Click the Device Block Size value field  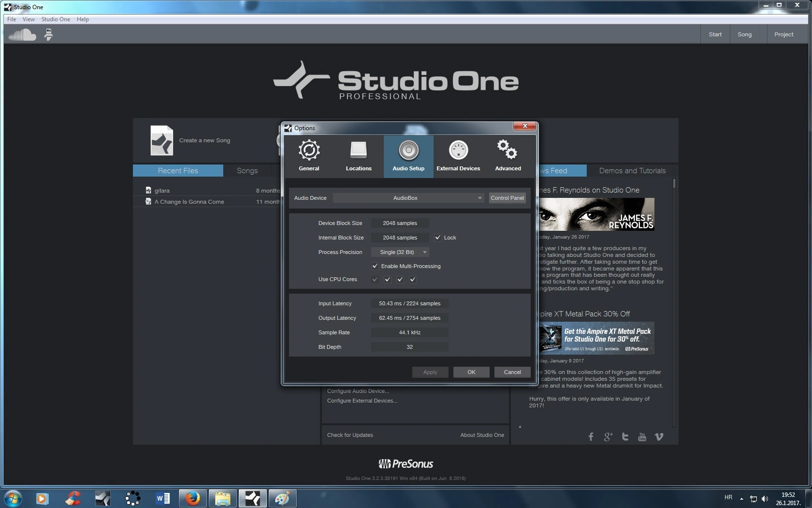pyautogui.click(x=400, y=223)
